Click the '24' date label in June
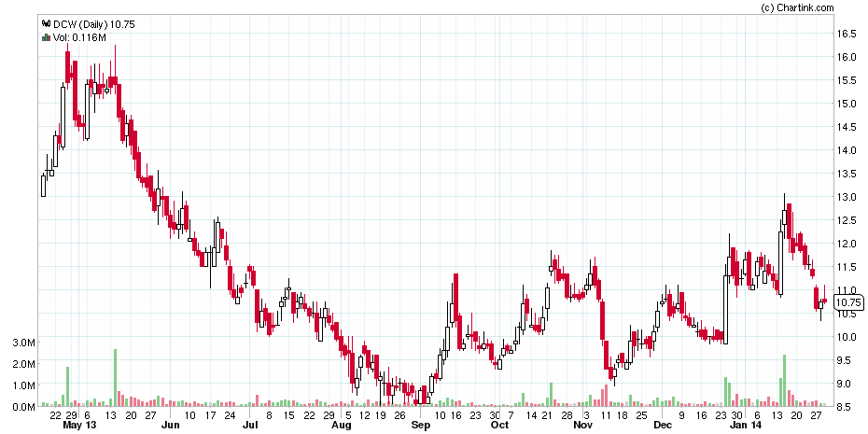This screenshot has width=868, height=434. coord(230,415)
